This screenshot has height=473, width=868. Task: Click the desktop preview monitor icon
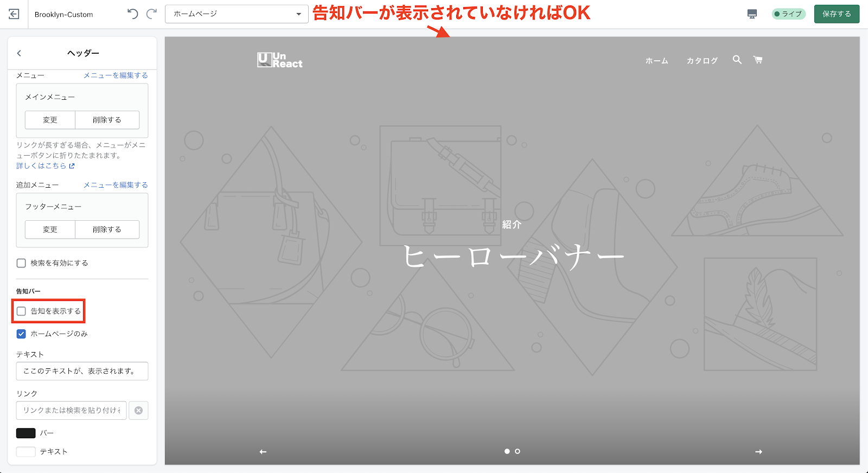pos(752,14)
